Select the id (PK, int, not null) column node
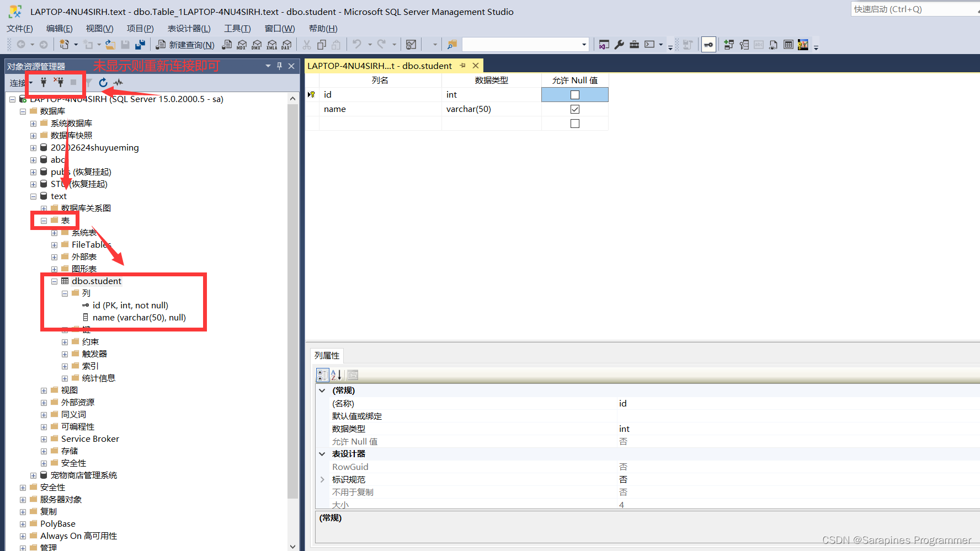The image size is (980, 551). click(x=130, y=306)
